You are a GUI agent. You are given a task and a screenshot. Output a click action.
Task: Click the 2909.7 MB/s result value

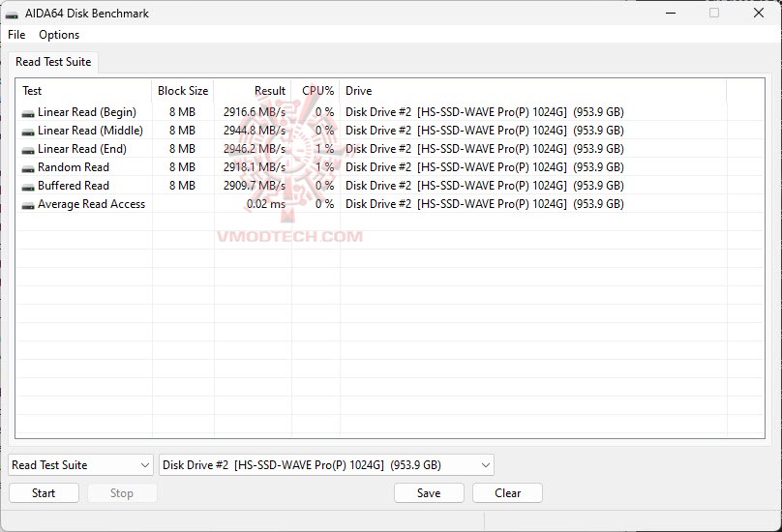pyautogui.click(x=255, y=186)
